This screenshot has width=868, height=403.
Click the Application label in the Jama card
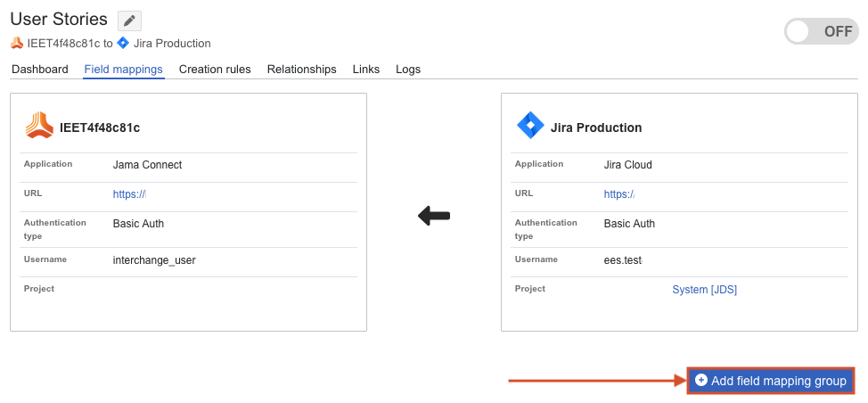[x=48, y=164]
